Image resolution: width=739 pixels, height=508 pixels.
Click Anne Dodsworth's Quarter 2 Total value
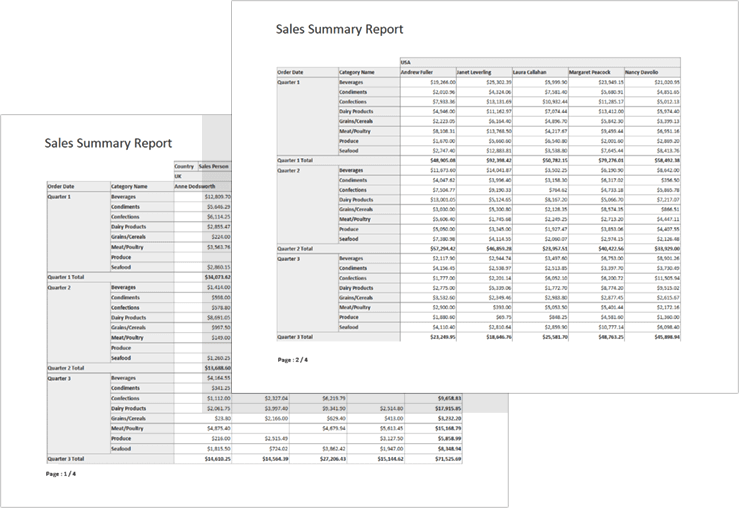[x=218, y=368]
